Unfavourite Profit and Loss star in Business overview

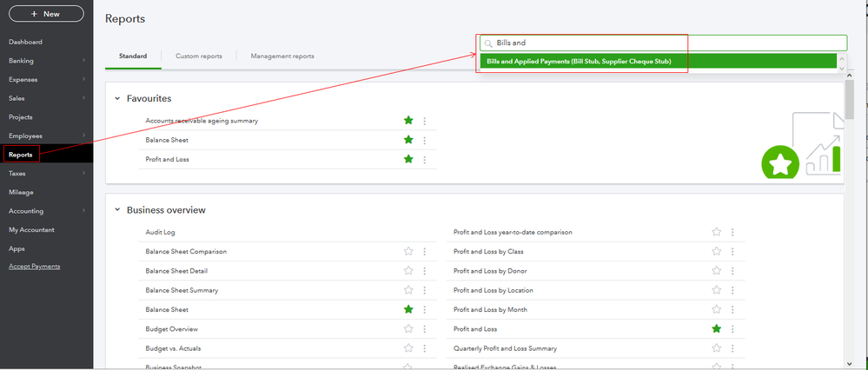[x=716, y=328]
